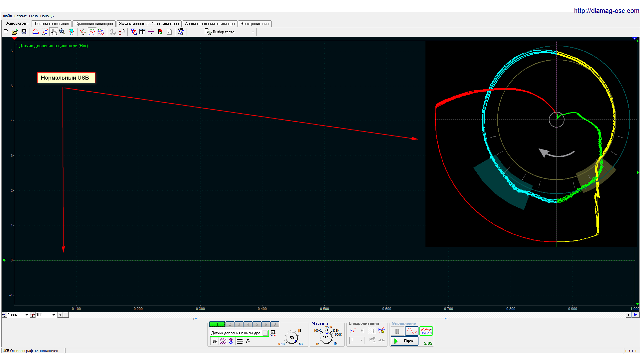The image size is (644, 355).
Task: Open the Сервис menu
Action: (20, 16)
